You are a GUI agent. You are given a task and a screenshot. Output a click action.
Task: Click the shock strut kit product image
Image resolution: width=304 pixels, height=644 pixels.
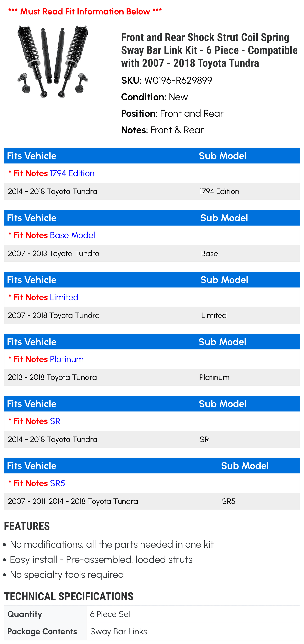click(53, 62)
